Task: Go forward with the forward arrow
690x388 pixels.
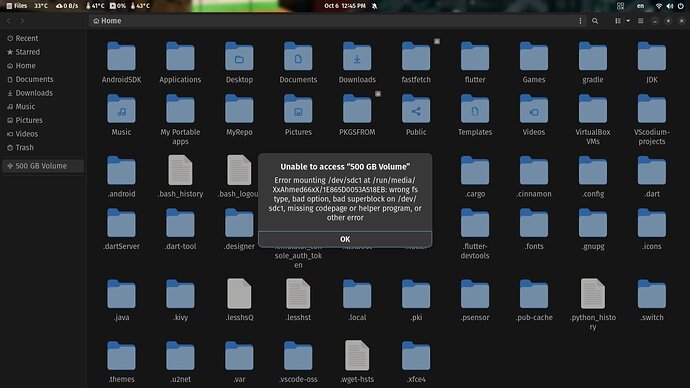Action: 22,21
